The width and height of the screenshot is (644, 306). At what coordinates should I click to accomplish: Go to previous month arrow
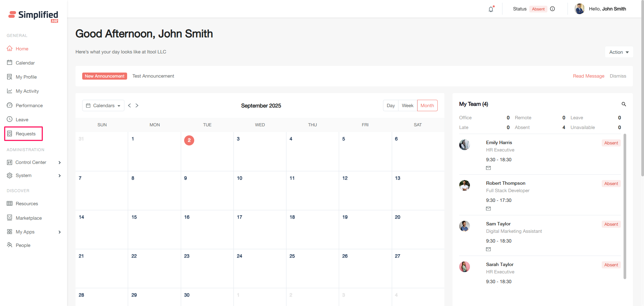click(129, 105)
